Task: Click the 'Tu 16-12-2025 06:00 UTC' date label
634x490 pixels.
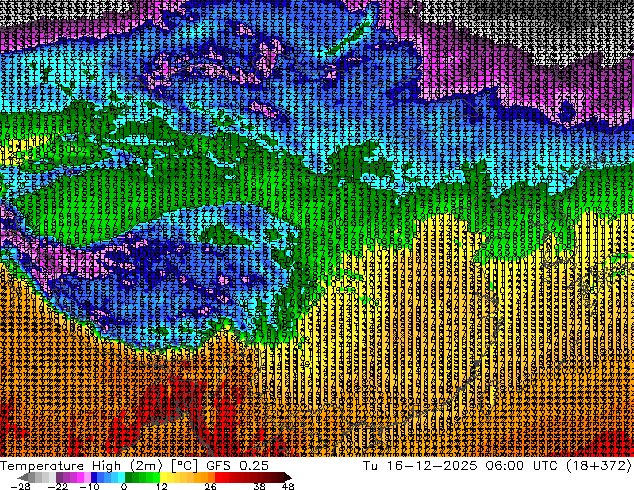Action: 462,466
